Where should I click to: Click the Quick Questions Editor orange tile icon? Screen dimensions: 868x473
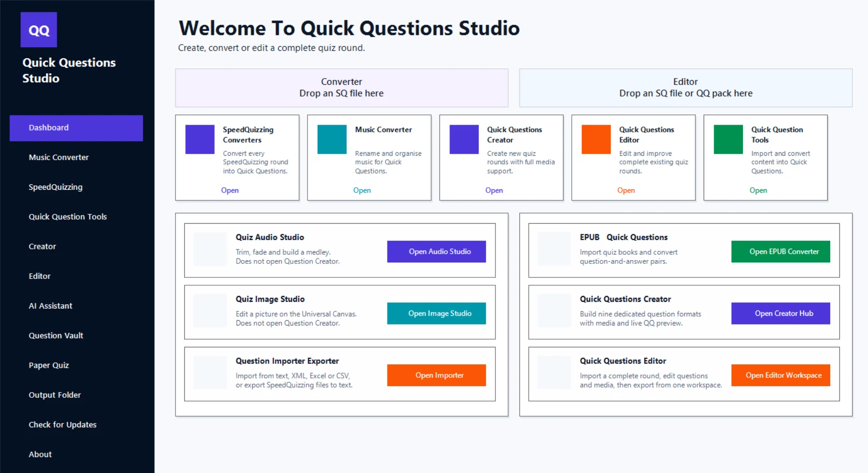(x=596, y=139)
